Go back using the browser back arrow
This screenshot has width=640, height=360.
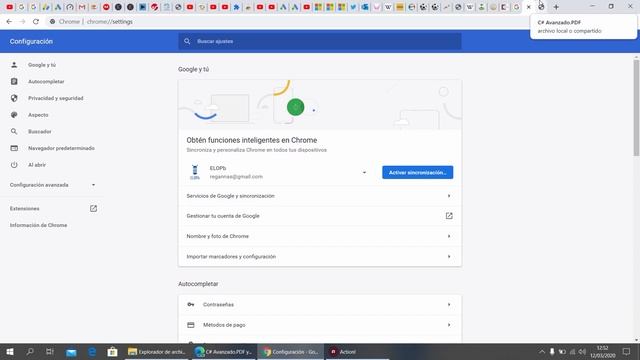9,22
